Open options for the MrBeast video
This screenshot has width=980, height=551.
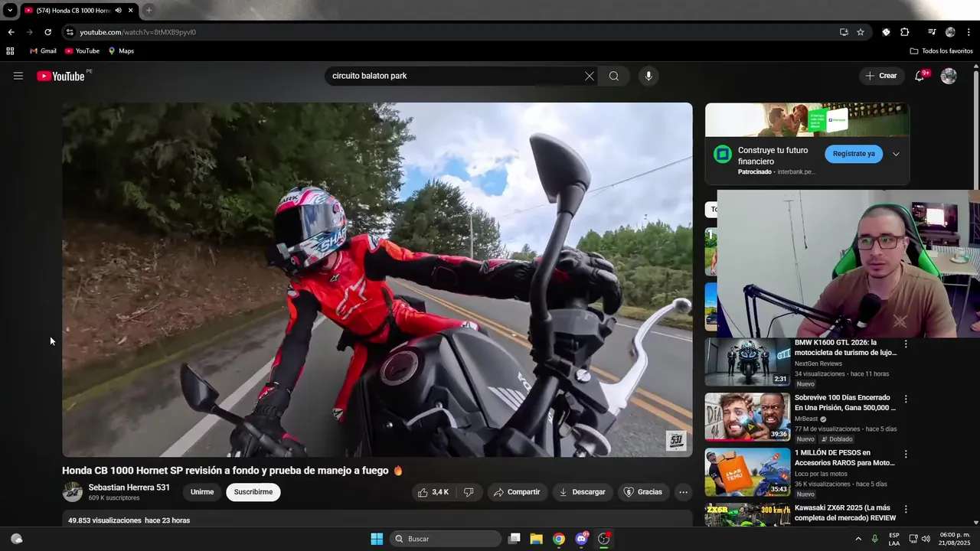pyautogui.click(x=906, y=399)
